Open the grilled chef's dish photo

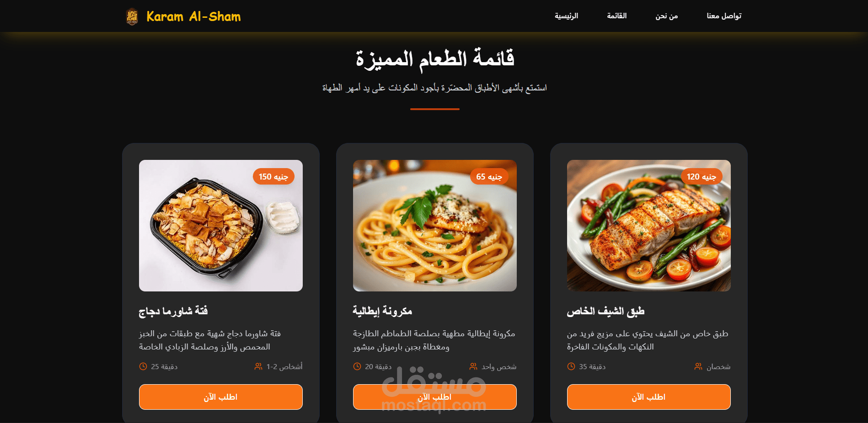coord(649,226)
